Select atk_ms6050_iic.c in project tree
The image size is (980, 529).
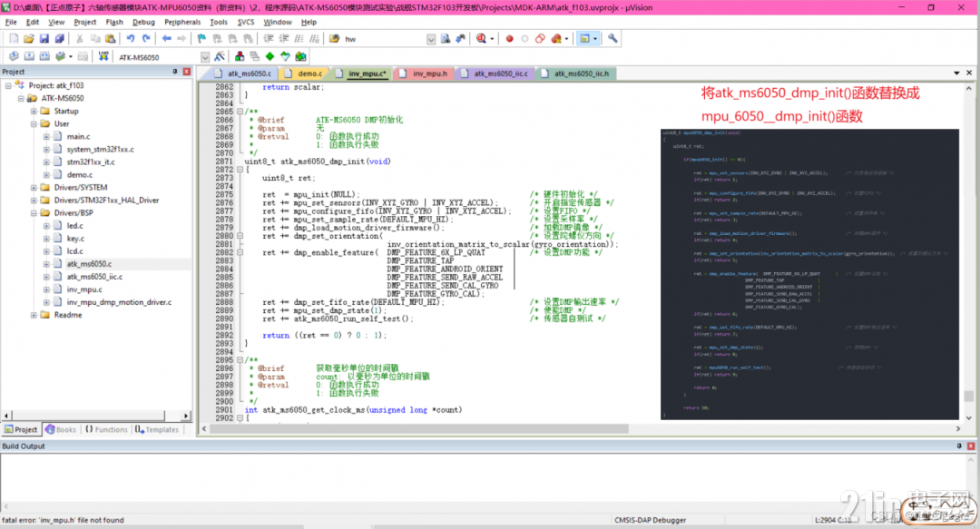tap(94, 277)
